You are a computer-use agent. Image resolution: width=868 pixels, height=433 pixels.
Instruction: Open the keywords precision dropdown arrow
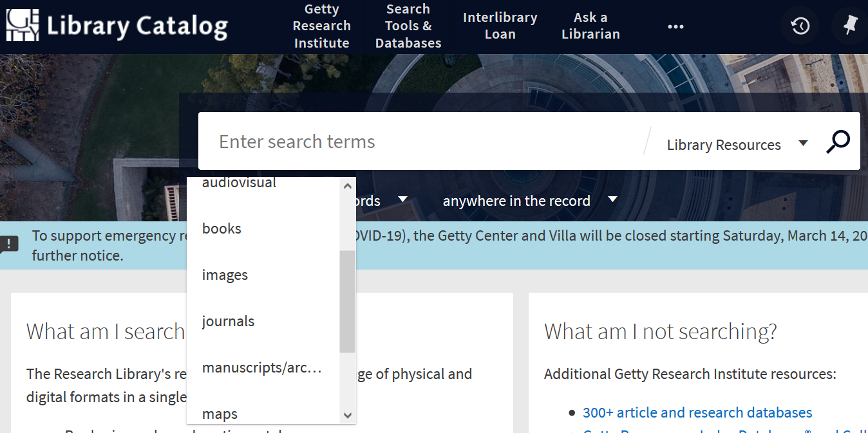coord(402,199)
